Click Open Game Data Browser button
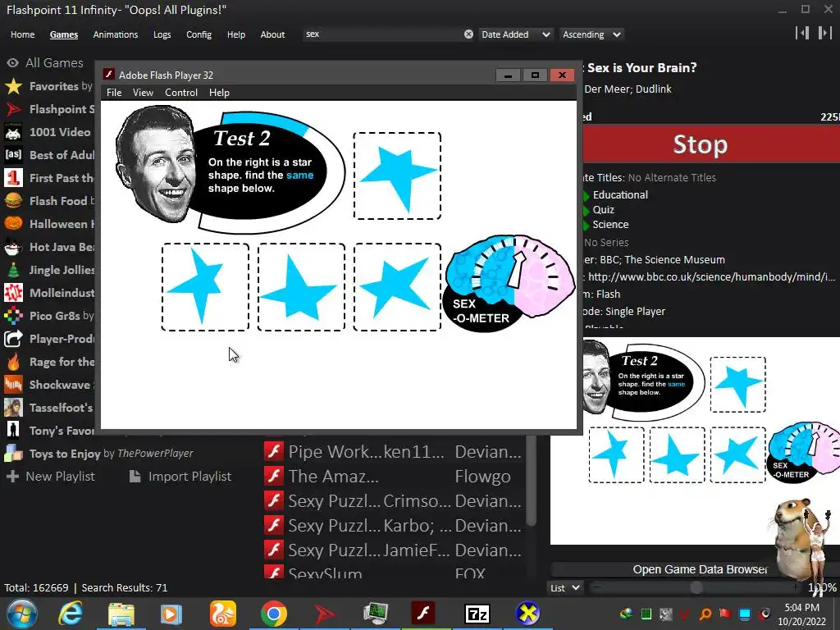Viewport: 840px width, 630px height. [x=699, y=569]
